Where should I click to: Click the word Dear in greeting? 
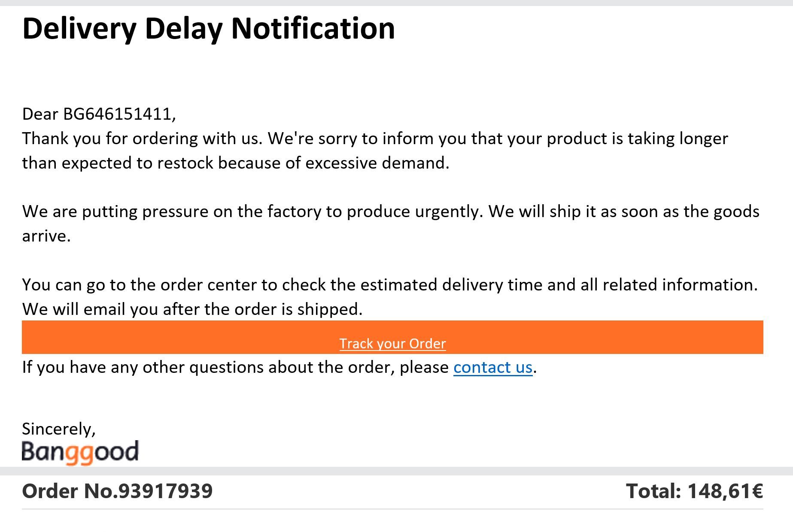tap(40, 114)
